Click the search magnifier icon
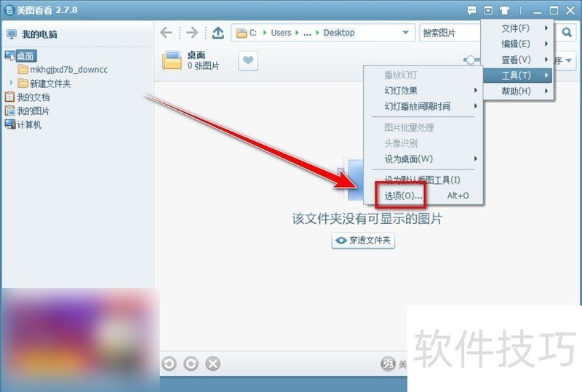Viewport: 582px width, 392px height. pyautogui.click(x=567, y=32)
